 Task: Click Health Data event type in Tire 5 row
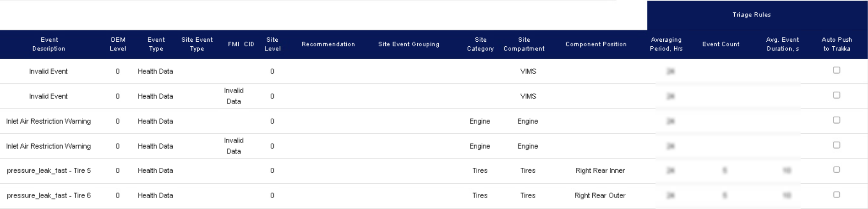(155, 170)
